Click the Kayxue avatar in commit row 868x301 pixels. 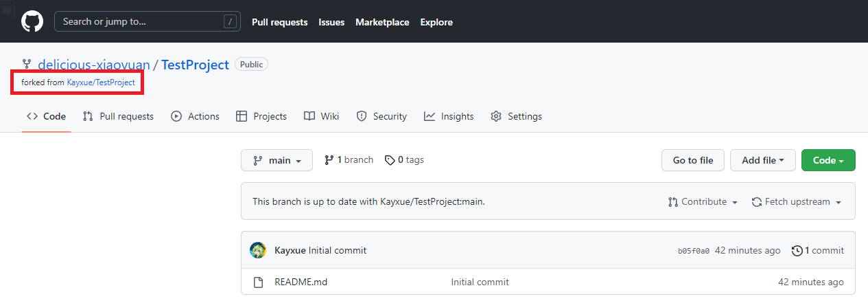click(258, 250)
